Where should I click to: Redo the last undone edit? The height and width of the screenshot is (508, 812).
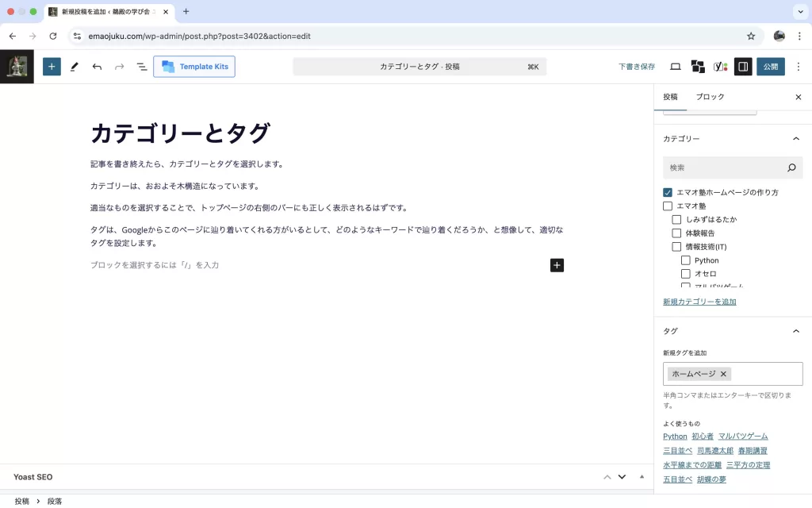pyautogui.click(x=120, y=67)
